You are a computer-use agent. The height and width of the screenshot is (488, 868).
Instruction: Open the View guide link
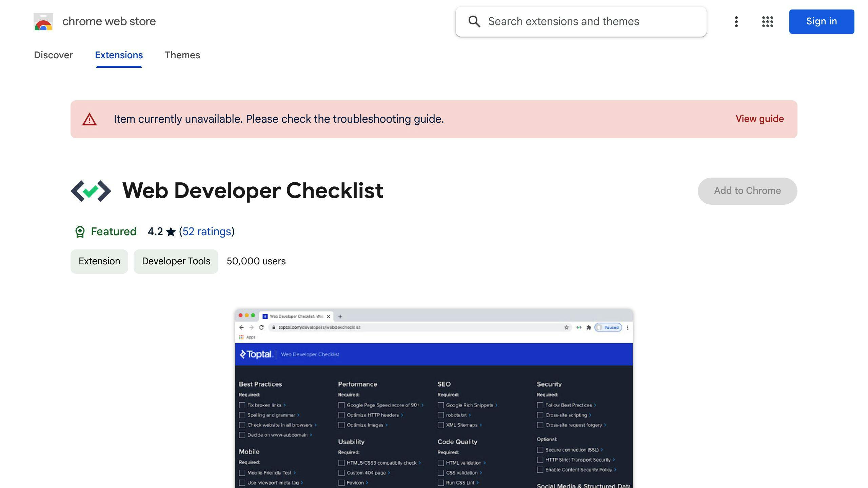pyautogui.click(x=759, y=119)
